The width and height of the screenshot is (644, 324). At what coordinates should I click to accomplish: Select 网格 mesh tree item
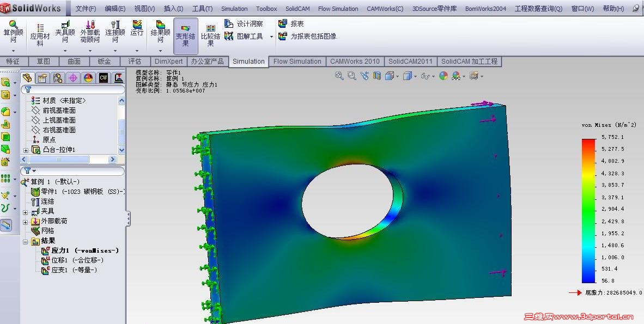click(x=43, y=231)
